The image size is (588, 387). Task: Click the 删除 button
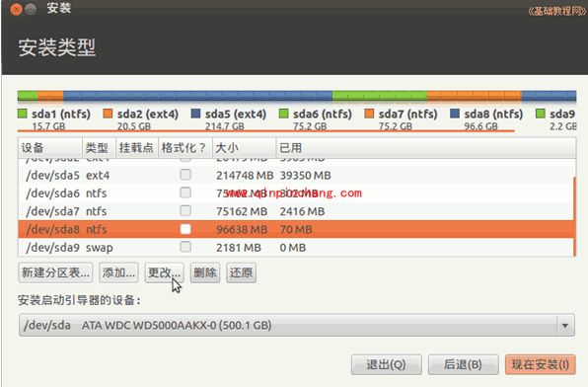[x=205, y=272]
